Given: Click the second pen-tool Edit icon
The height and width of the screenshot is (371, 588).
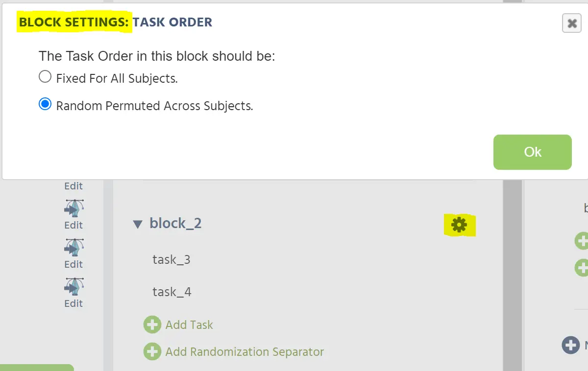Looking at the screenshot, I should [x=73, y=247].
